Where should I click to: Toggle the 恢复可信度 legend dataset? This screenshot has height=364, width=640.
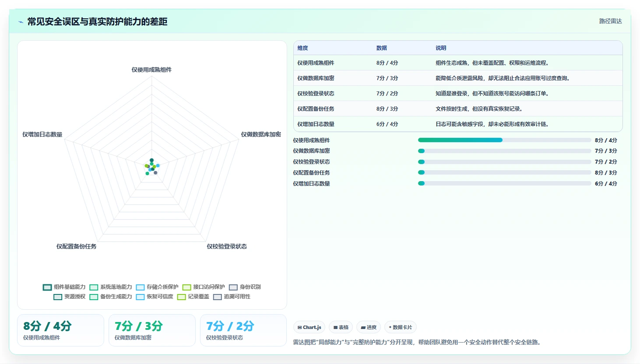point(155,297)
